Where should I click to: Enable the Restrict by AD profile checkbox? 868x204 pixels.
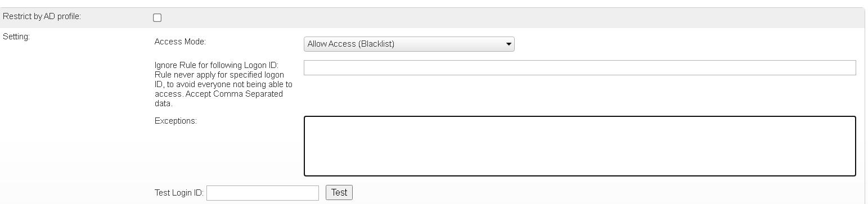click(158, 18)
